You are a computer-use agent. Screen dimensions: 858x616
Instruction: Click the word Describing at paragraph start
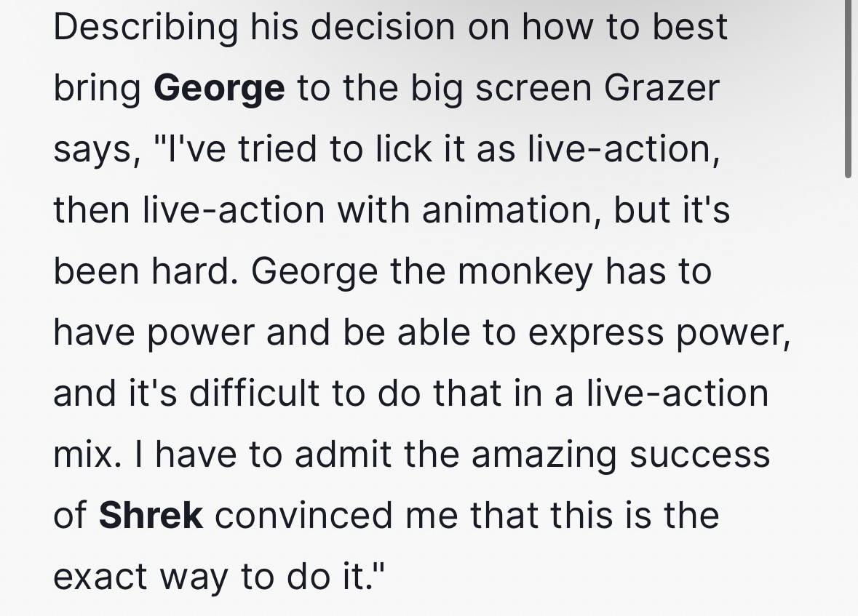pyautogui.click(x=146, y=28)
